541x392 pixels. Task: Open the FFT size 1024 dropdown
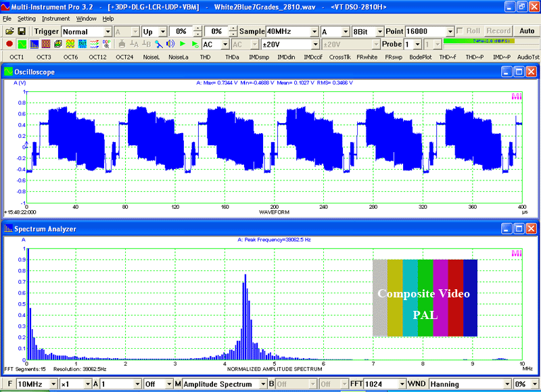[402, 384]
